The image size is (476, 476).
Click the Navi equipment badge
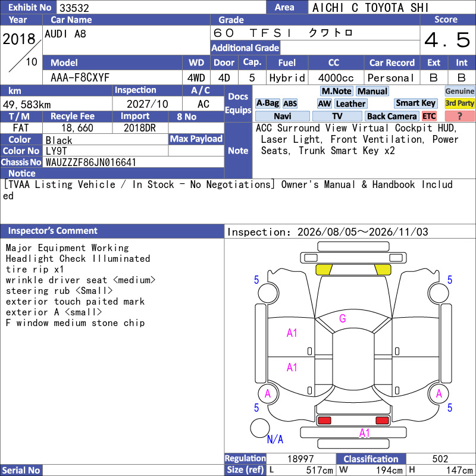tap(282, 116)
